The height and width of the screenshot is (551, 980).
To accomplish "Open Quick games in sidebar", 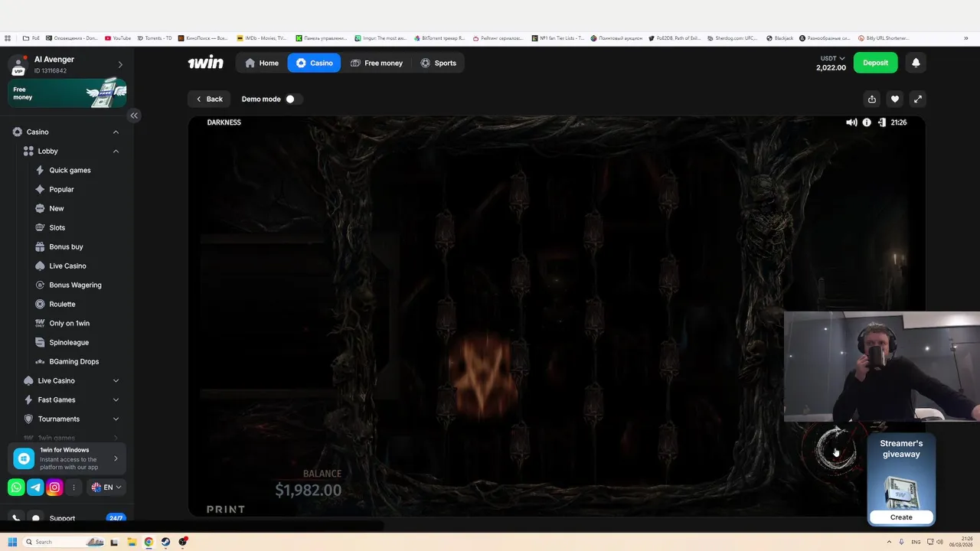I will click(x=70, y=170).
